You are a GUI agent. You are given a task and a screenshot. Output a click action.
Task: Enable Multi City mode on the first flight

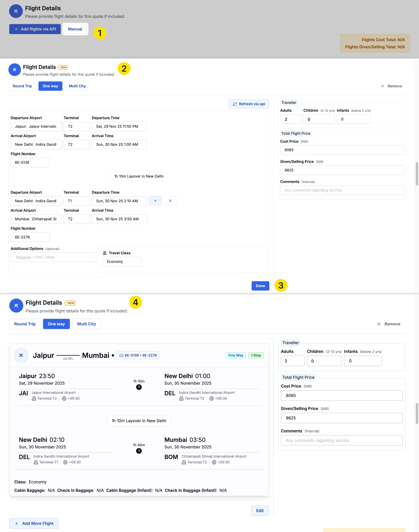tap(77, 86)
